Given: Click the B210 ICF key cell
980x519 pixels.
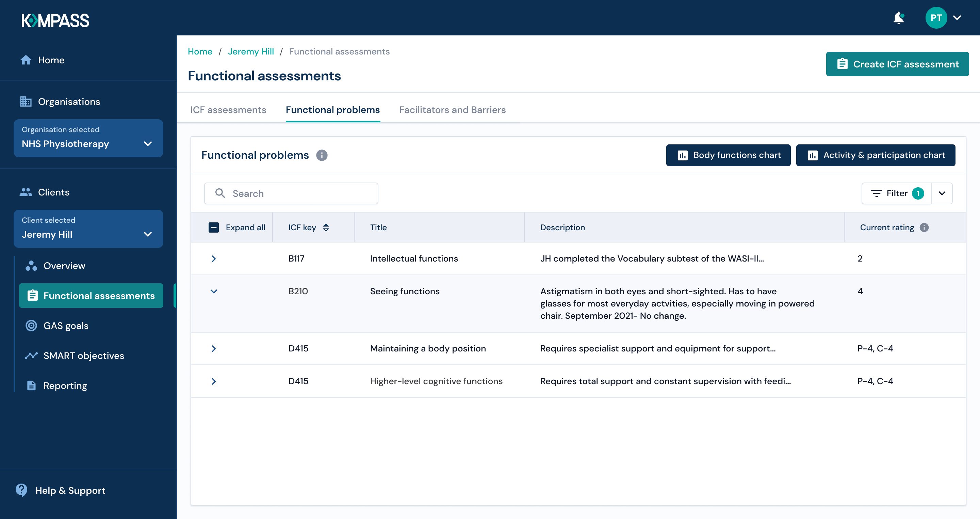Looking at the screenshot, I should (x=298, y=291).
